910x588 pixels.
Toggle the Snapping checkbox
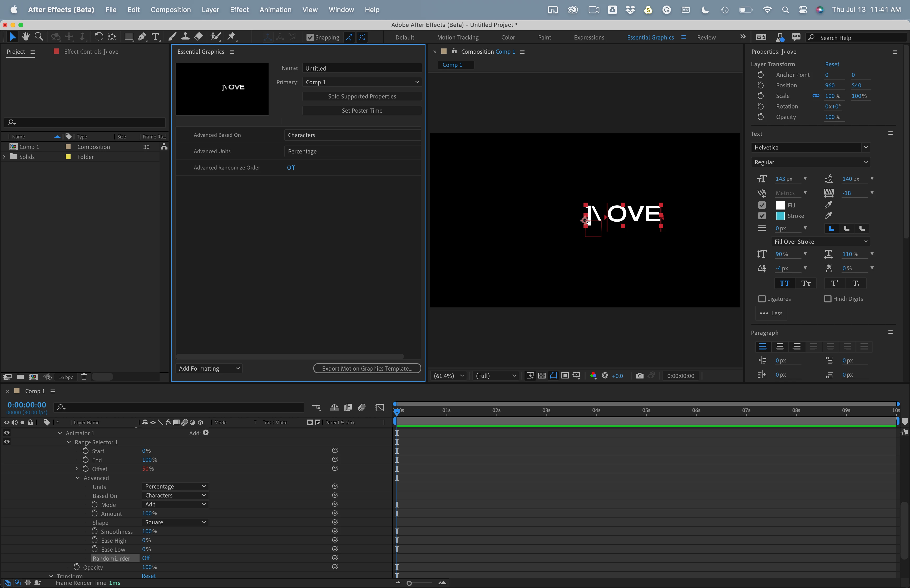[x=310, y=37]
